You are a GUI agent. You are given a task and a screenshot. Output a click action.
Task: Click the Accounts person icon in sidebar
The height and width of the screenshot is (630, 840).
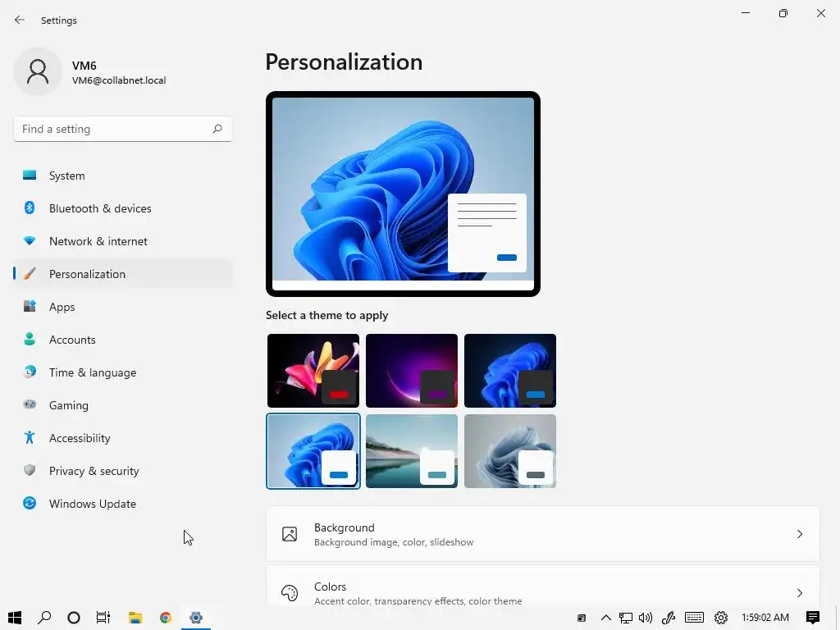point(30,339)
